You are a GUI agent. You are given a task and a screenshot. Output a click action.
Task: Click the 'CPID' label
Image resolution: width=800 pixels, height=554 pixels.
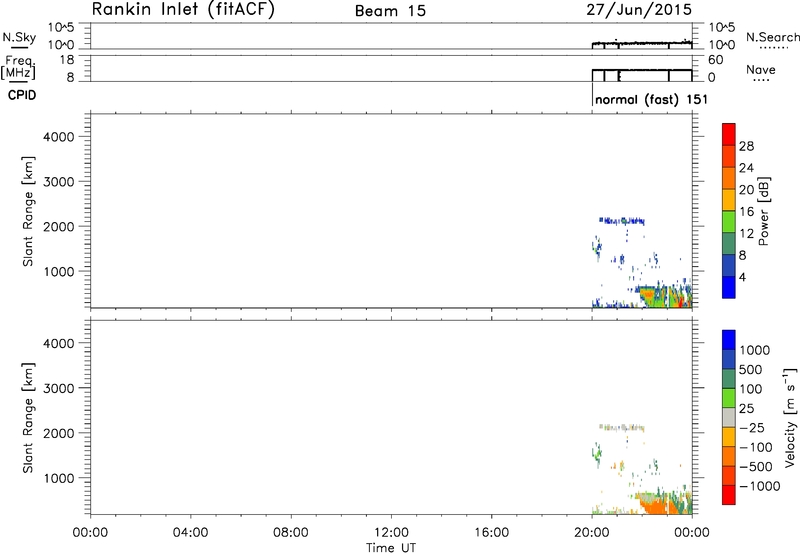tap(22, 95)
